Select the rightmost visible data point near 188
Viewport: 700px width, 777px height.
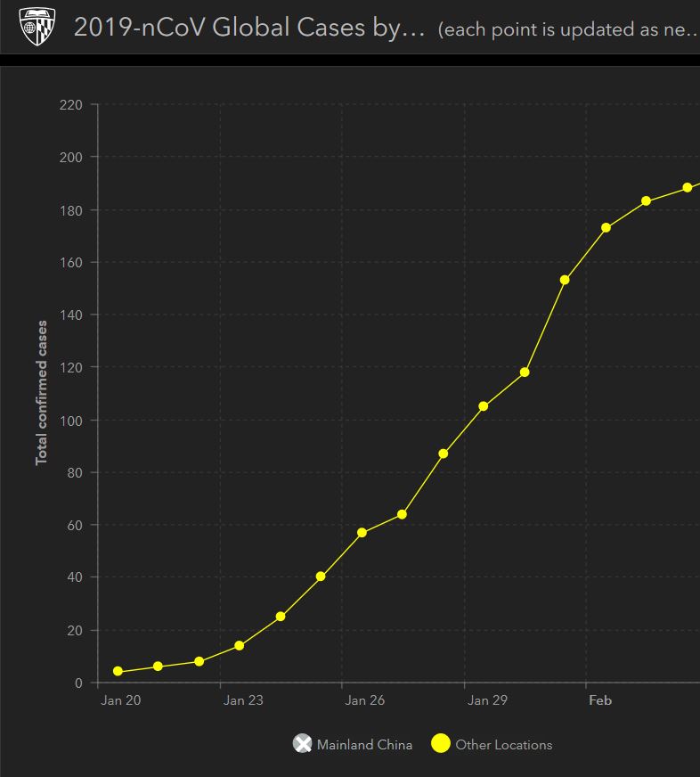[687, 188]
